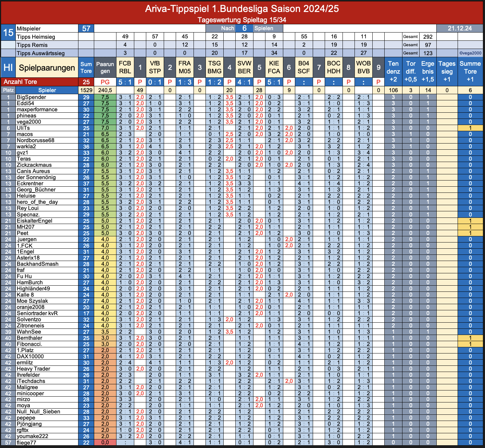Select the 'Tagessieg +1' column header
The height and width of the screenshot is (448, 485).
click(x=447, y=72)
